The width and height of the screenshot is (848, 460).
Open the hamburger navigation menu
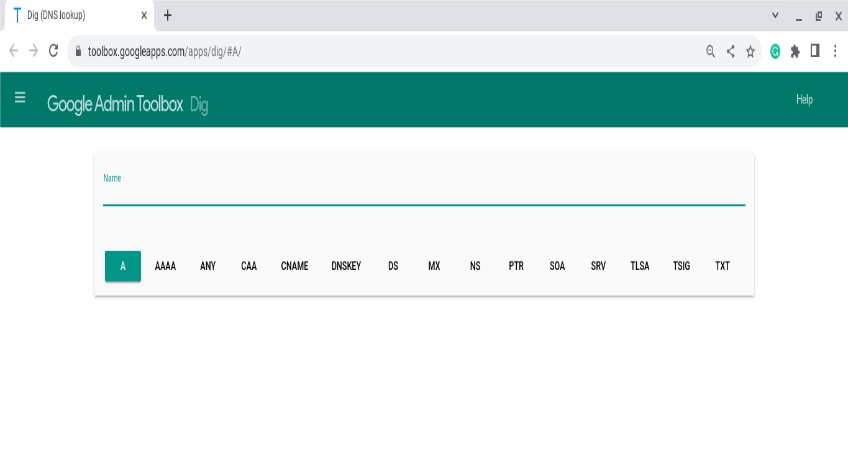(x=20, y=97)
